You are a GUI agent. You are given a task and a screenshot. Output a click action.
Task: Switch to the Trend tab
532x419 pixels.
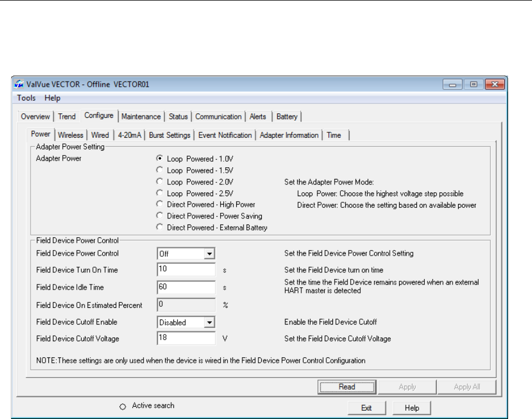coord(67,117)
